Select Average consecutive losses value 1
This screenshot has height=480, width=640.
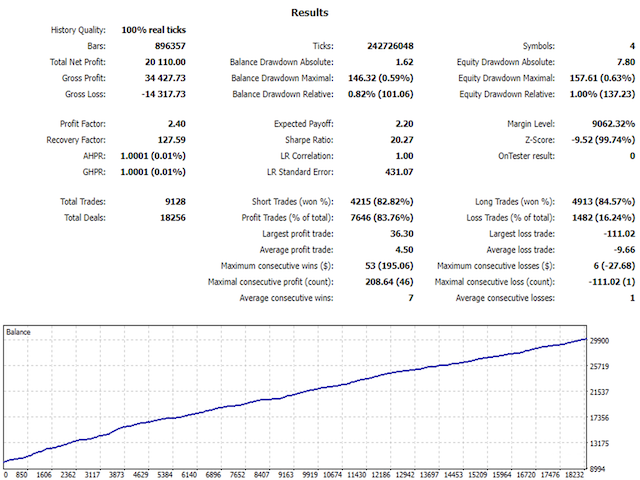coord(632,298)
